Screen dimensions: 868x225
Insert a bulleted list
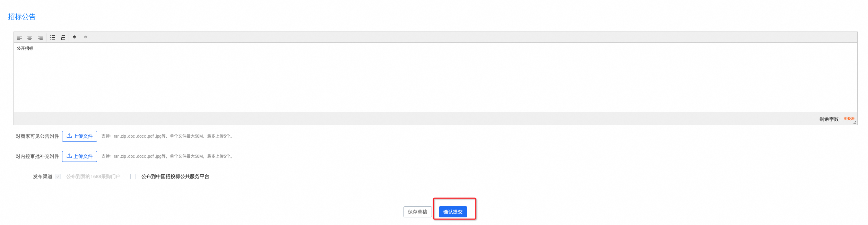[53, 37]
